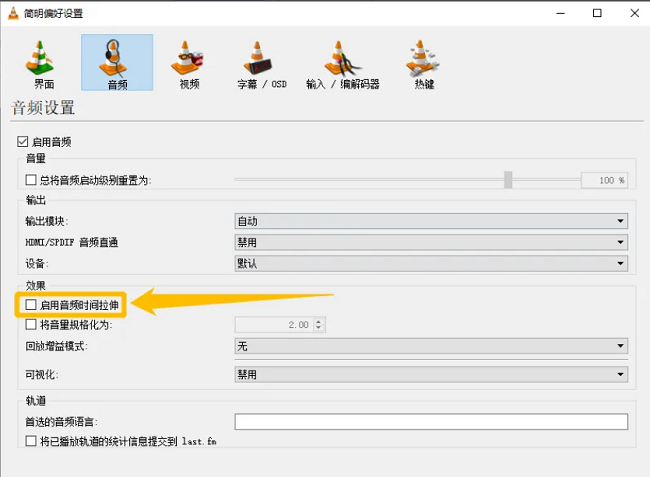
Task: Open the 热键 (Hotkeys) preferences category
Action: tap(424, 63)
